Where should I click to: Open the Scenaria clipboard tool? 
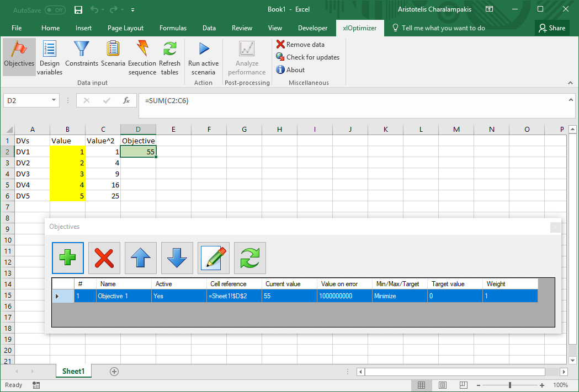(113, 54)
